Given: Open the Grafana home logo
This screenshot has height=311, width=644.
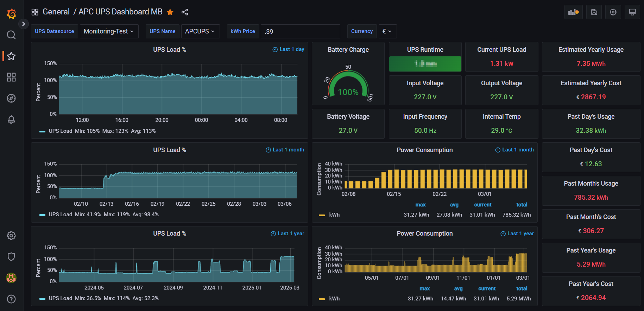Looking at the screenshot, I should pos(11,14).
